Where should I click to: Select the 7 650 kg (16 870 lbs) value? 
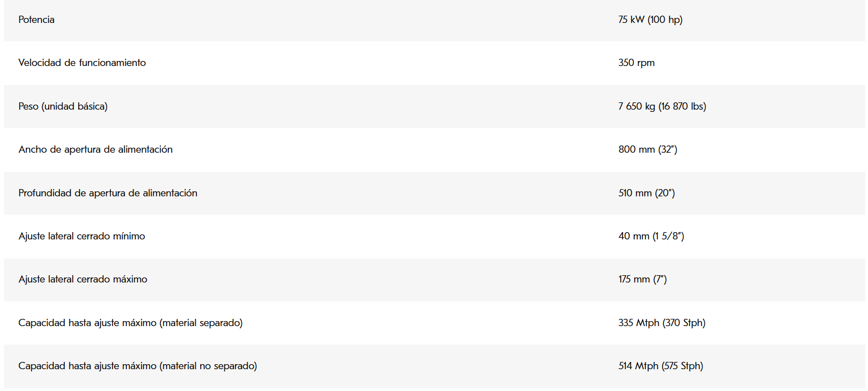coord(662,106)
